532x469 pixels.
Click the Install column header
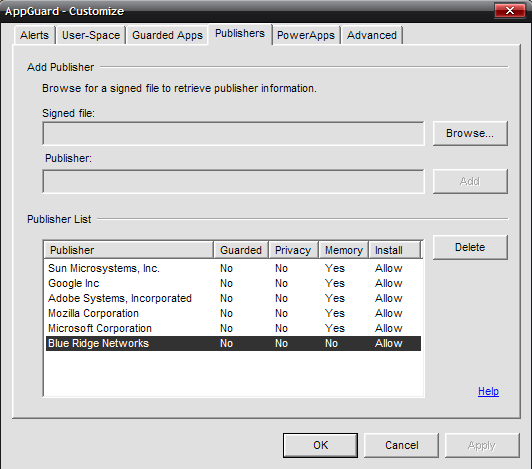coord(394,250)
